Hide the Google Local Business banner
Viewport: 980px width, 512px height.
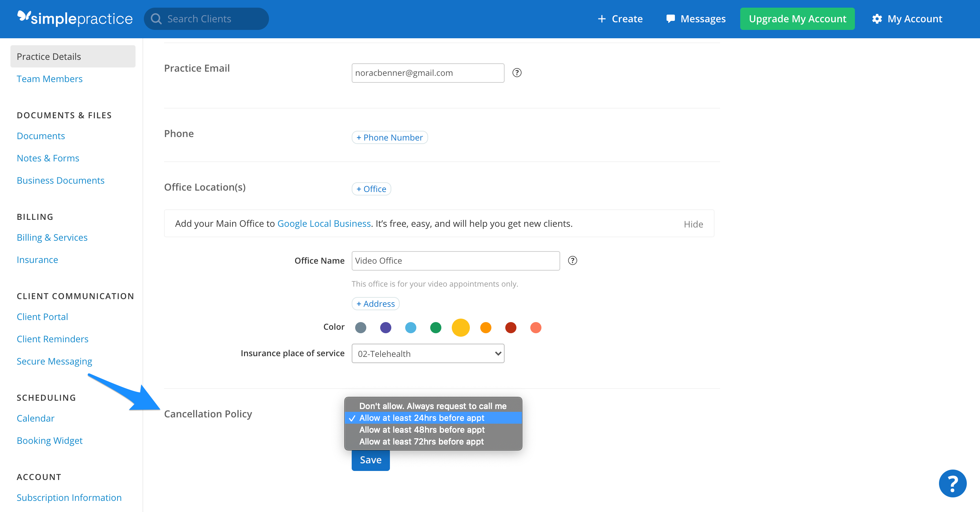[x=693, y=224]
